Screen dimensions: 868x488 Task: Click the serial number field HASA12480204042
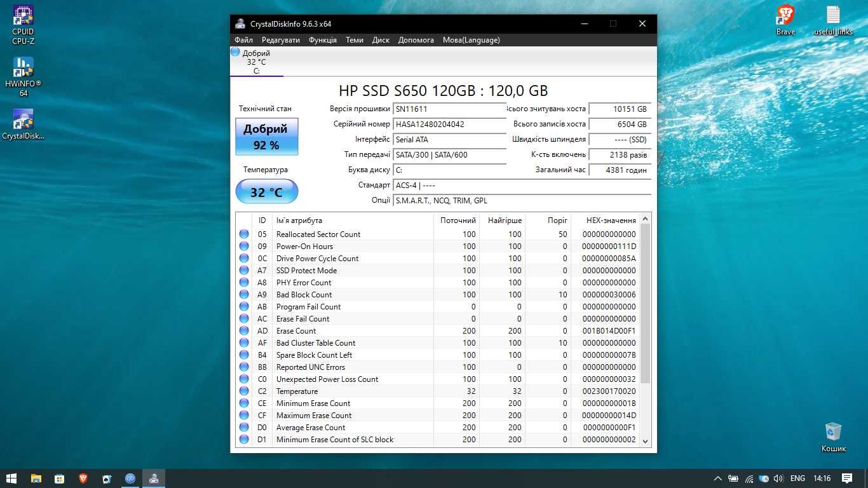[x=449, y=124]
